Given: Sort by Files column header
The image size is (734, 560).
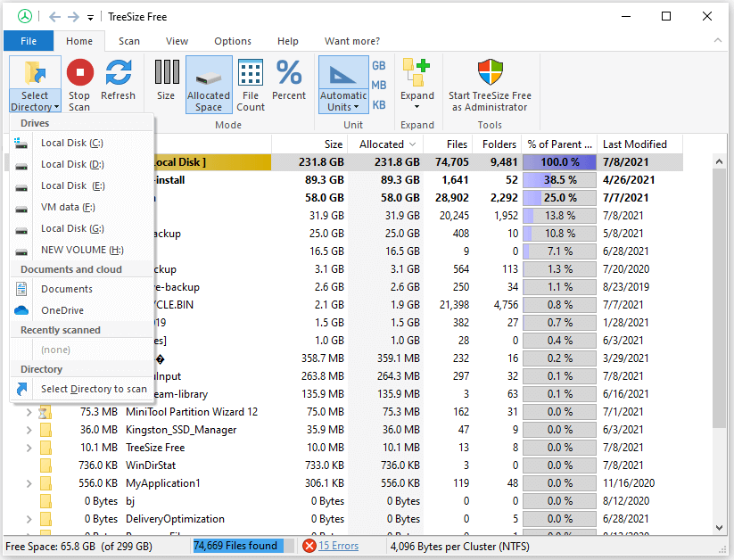Looking at the screenshot, I should point(448,144).
